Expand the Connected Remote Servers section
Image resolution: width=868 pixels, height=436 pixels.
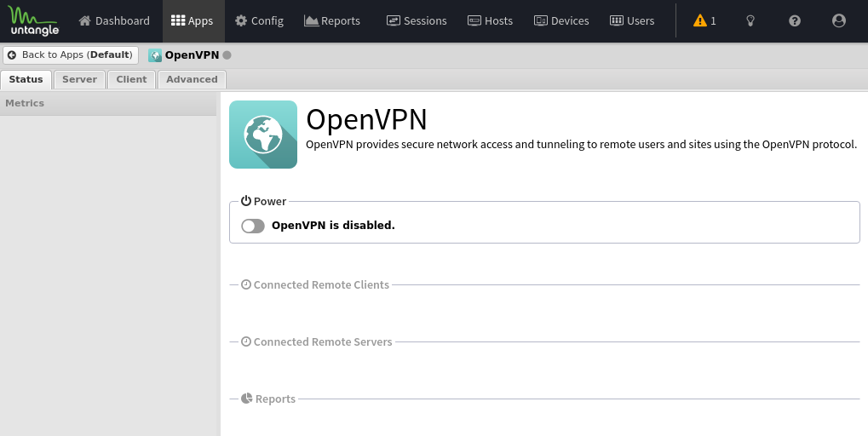[x=317, y=342]
